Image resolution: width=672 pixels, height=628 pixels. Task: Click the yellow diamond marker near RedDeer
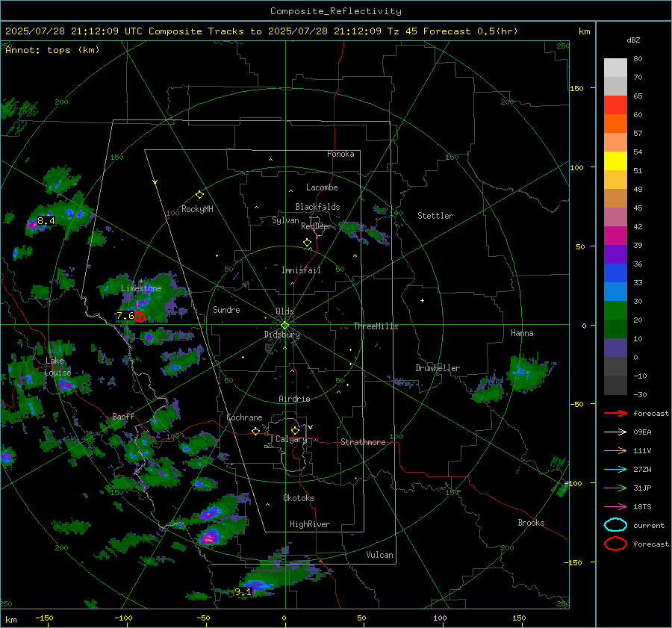tap(307, 243)
